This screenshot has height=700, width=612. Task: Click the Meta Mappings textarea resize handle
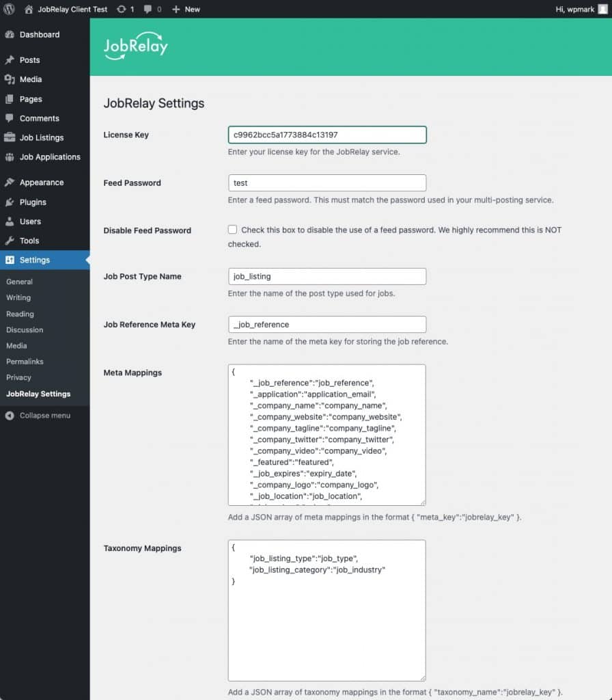pos(422,502)
